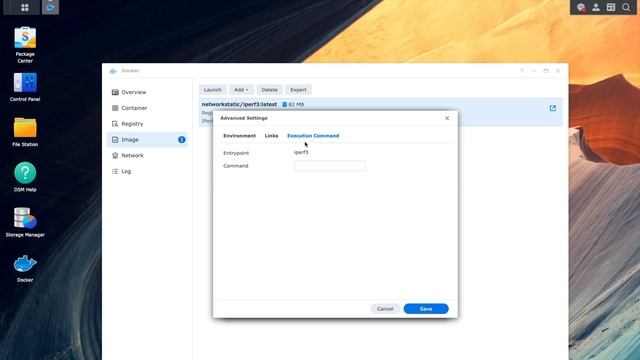Go to Registry in Docker sidebar
The width and height of the screenshot is (640, 360).
coord(147,124)
